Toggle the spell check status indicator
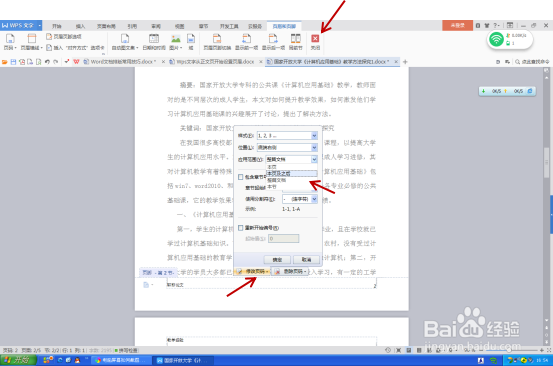The image size is (553, 366). click(x=127, y=350)
